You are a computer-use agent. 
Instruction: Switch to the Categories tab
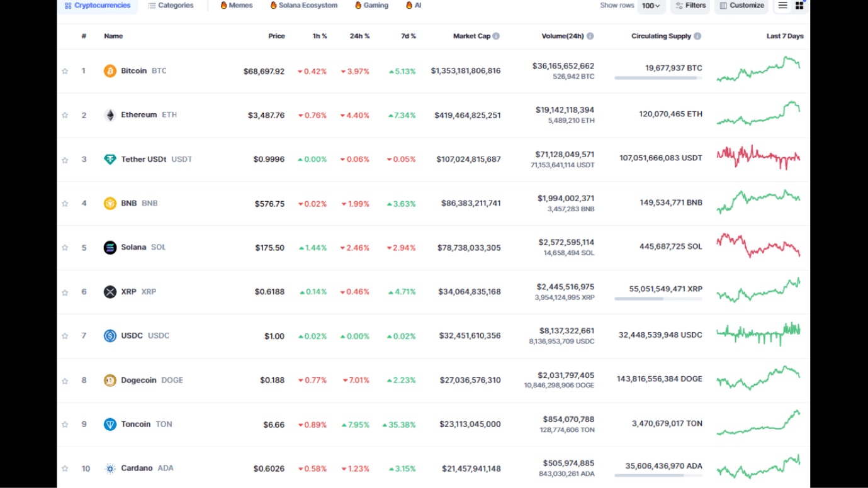coord(171,6)
